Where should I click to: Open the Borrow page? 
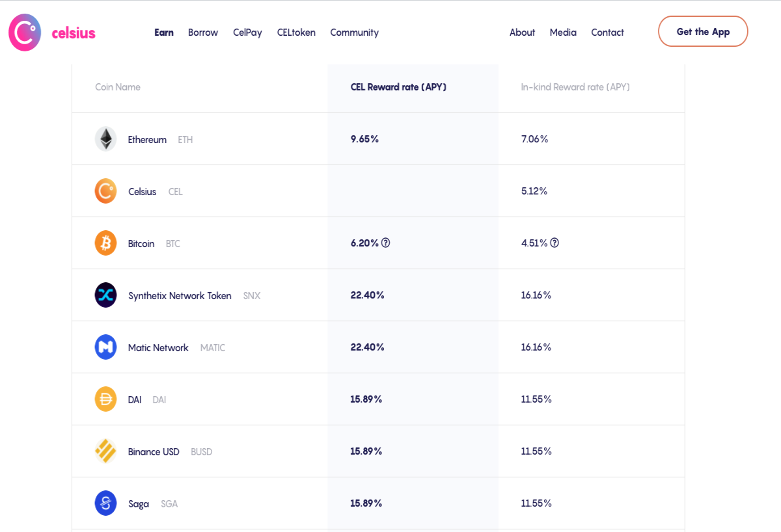pyautogui.click(x=203, y=33)
